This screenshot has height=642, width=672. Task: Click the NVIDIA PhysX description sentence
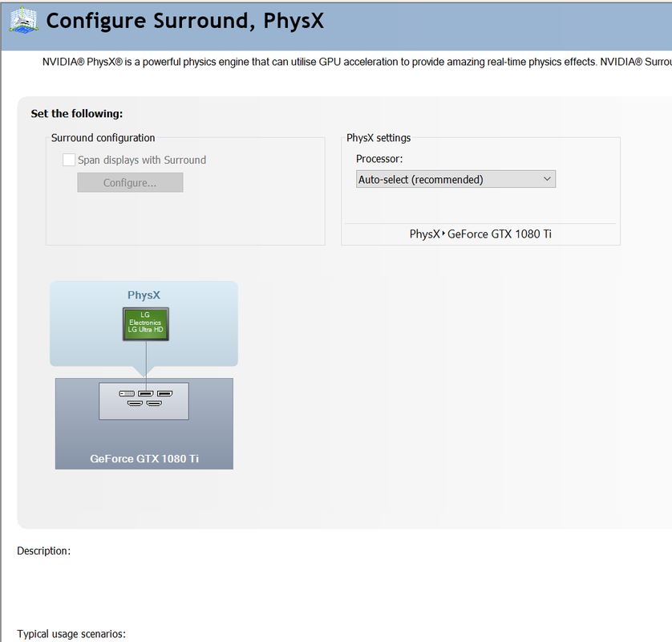pos(357,62)
